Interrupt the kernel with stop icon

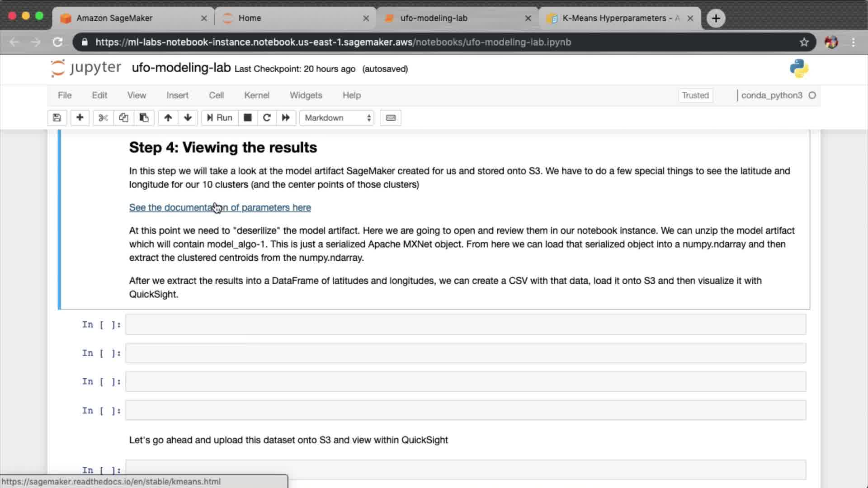[247, 118]
